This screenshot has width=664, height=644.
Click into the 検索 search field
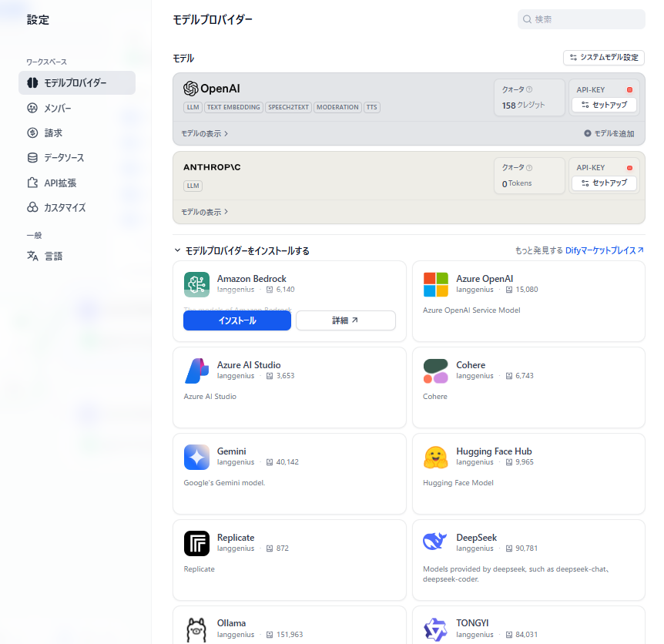(x=587, y=19)
